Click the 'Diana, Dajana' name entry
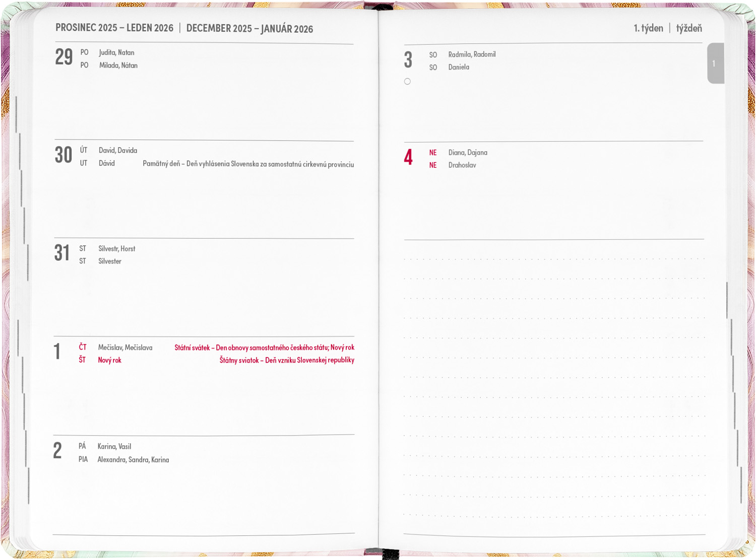 468,153
